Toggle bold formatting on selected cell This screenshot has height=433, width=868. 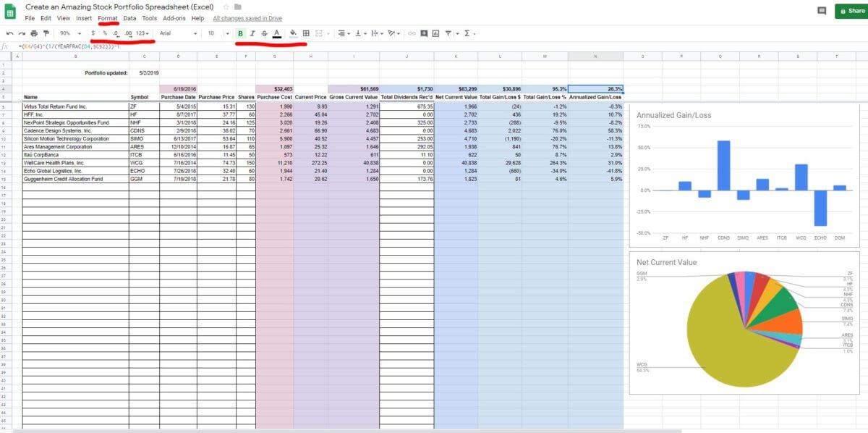pyautogui.click(x=239, y=33)
